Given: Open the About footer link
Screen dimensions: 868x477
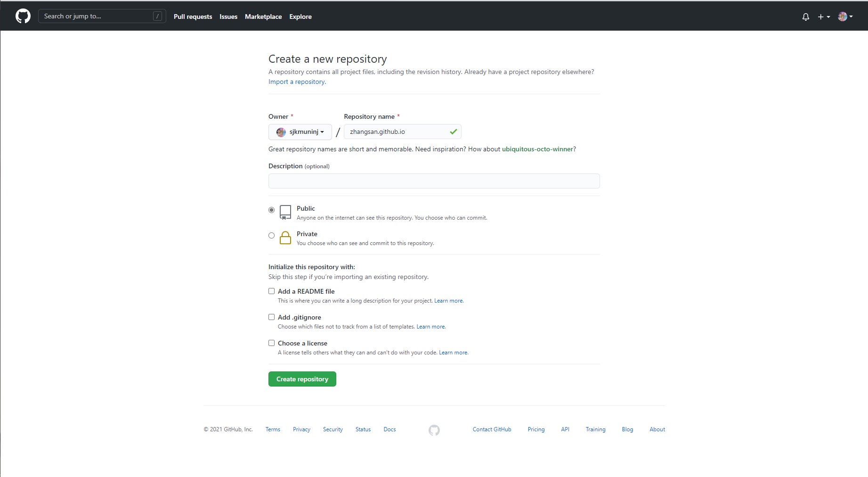Looking at the screenshot, I should click(x=657, y=429).
